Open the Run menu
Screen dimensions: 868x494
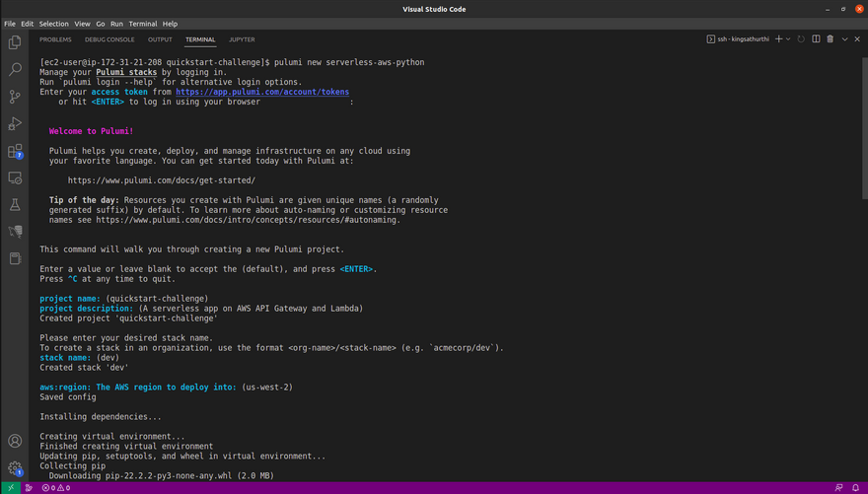coord(116,24)
